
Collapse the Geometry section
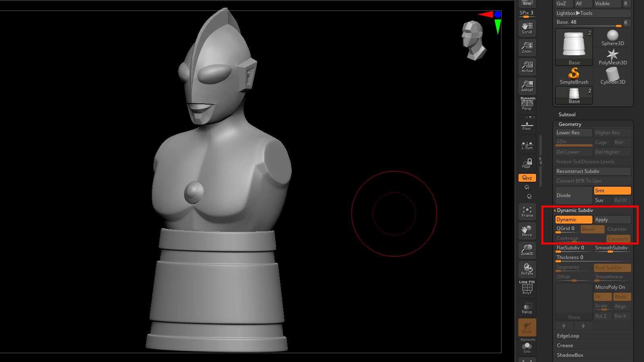(x=570, y=124)
